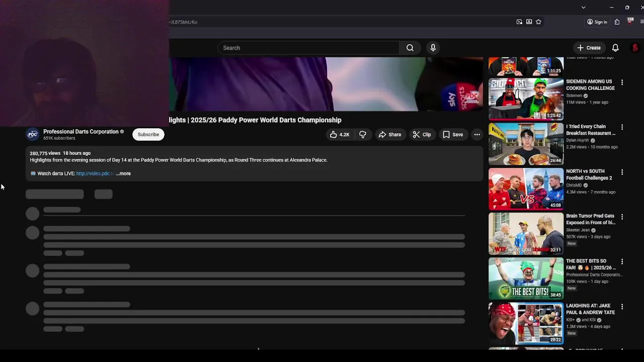Click the Skeeter Jean channel name
The width and height of the screenshot is (644, 362).
point(578,230)
